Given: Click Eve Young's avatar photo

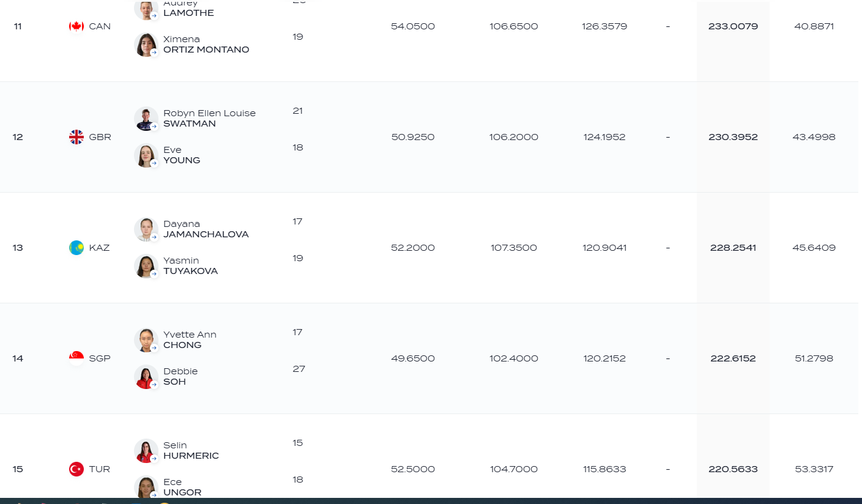Looking at the screenshot, I should coord(146,155).
